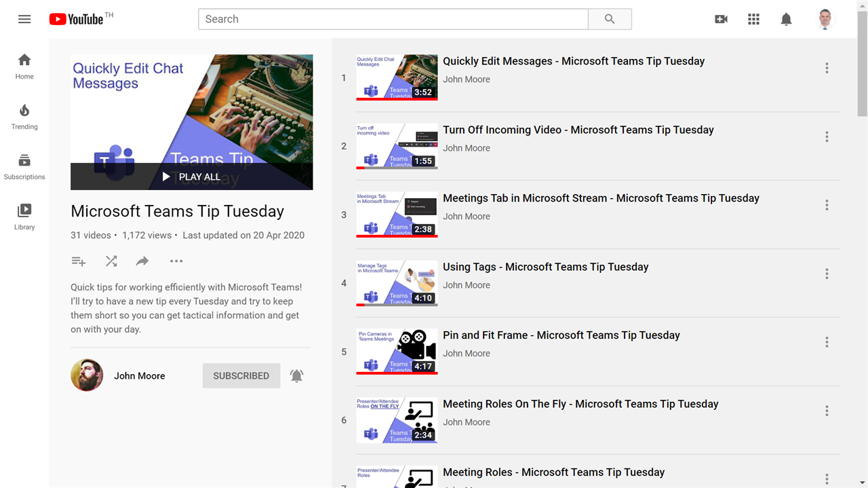
Task: Open Meeting Roles On The Fly thumbnail
Action: tap(397, 420)
